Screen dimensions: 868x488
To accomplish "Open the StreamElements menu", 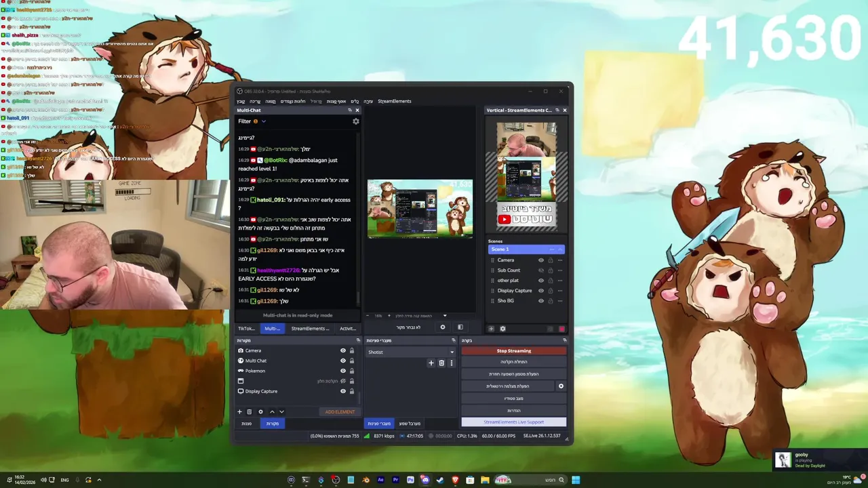I will [394, 101].
